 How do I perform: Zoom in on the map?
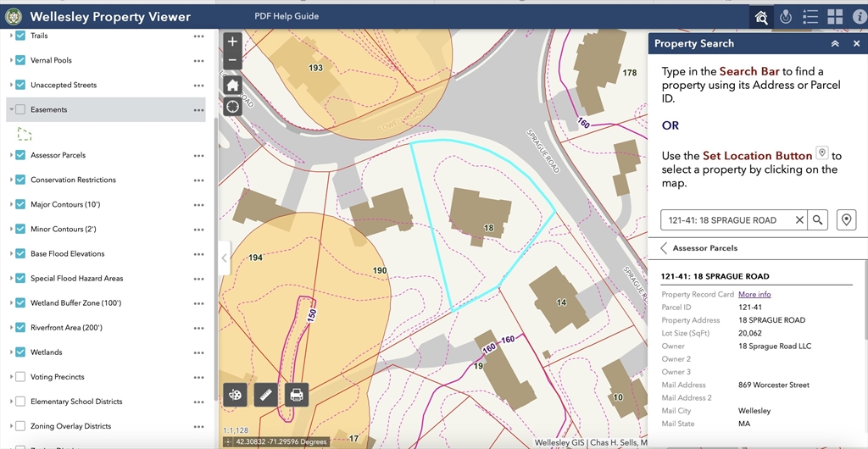pos(233,42)
